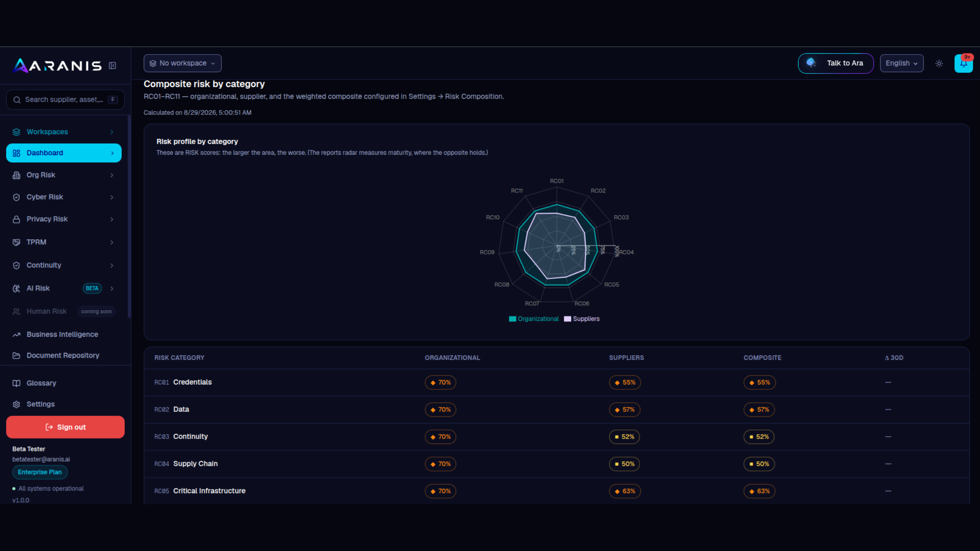The image size is (980, 551).
Task: Click the search magnifier icon
Action: point(17,100)
